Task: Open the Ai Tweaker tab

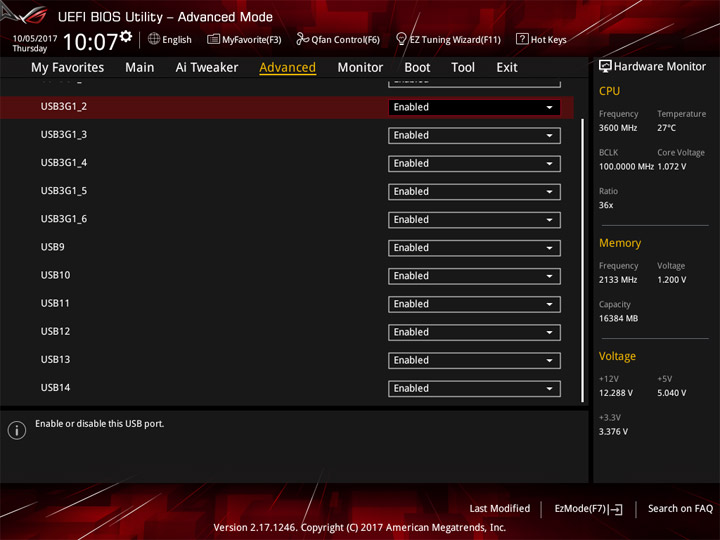Action: [x=207, y=68]
